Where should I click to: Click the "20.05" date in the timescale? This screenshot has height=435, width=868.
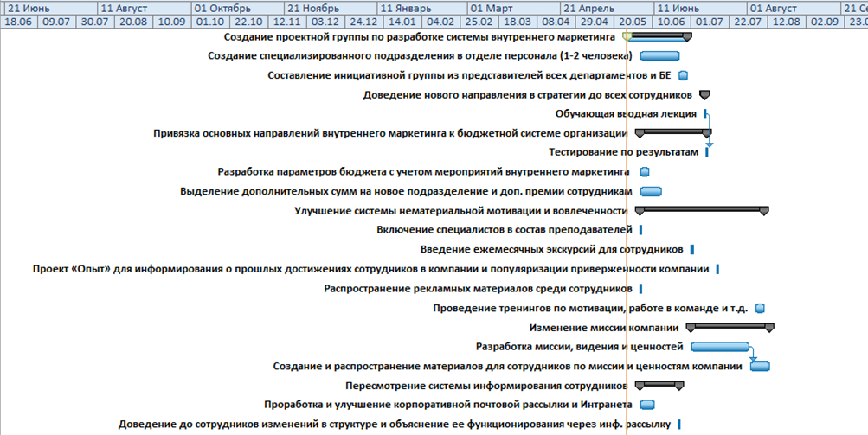(x=633, y=20)
